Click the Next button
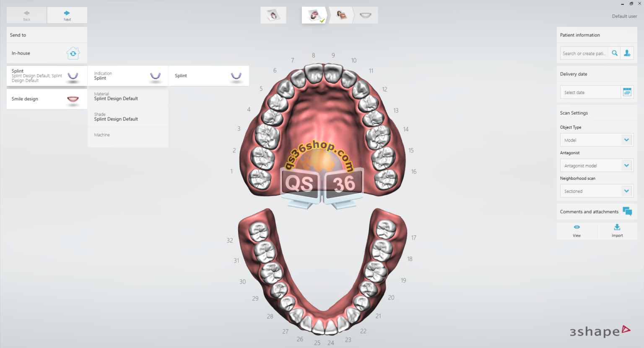The height and width of the screenshot is (348, 644). point(67,15)
